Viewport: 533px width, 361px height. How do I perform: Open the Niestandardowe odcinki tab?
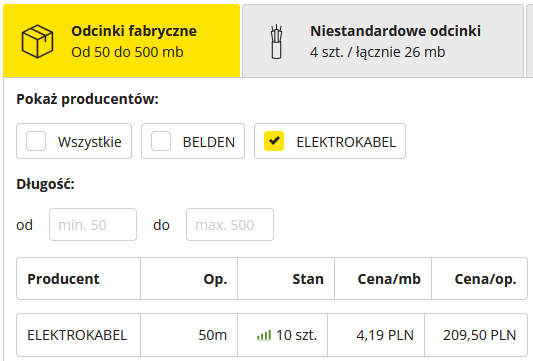tap(383, 41)
